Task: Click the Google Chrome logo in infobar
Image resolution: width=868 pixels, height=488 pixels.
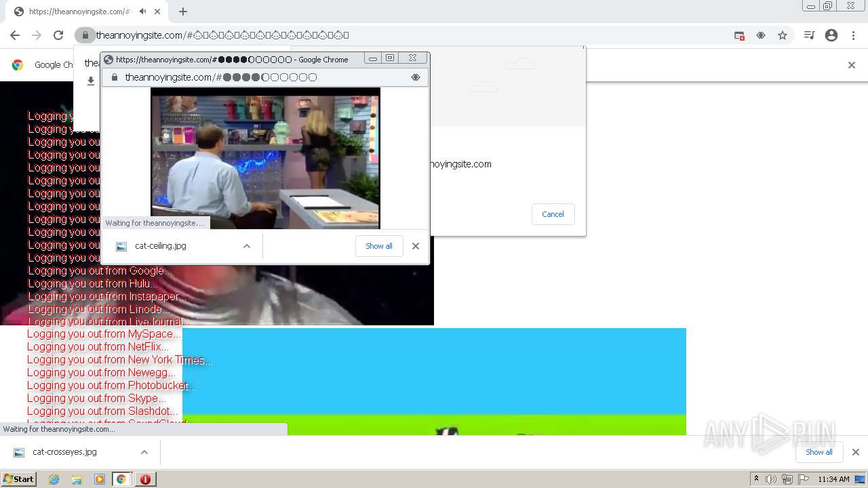Action: click(18, 65)
